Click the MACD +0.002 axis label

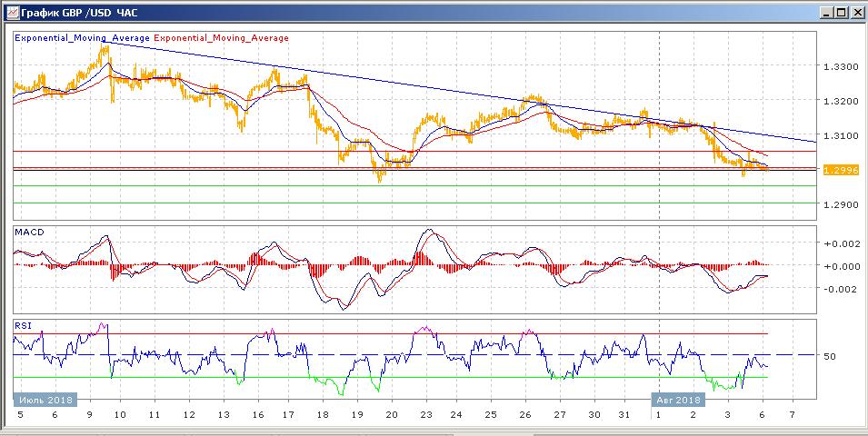pyautogui.click(x=838, y=244)
